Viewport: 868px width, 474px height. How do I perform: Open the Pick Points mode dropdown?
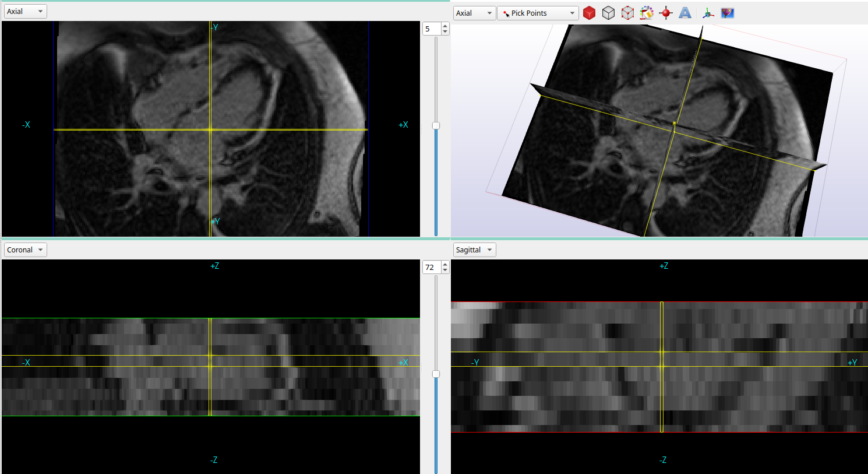(x=538, y=13)
